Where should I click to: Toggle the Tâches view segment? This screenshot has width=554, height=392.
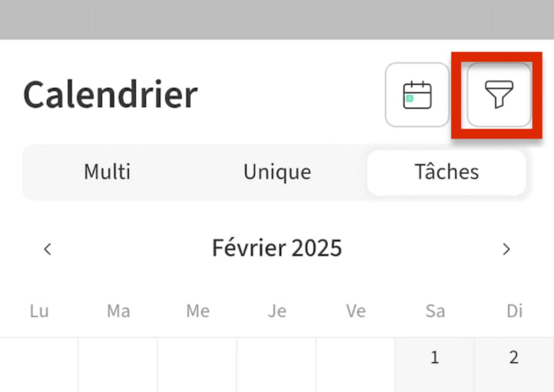click(x=446, y=172)
